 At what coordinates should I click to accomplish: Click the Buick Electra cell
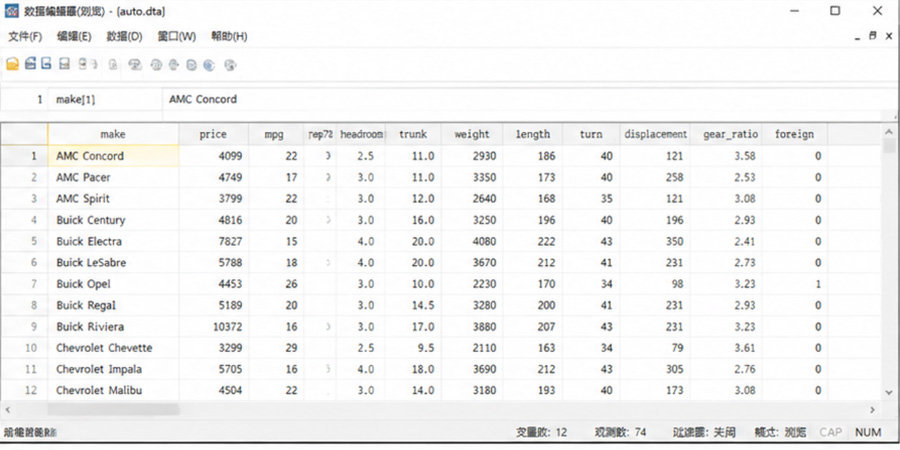pyautogui.click(x=113, y=241)
